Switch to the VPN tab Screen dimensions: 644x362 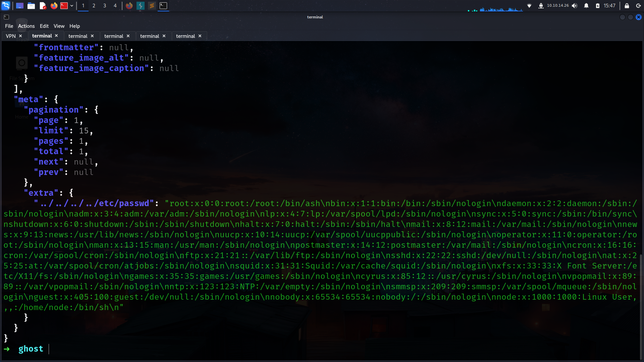point(11,36)
